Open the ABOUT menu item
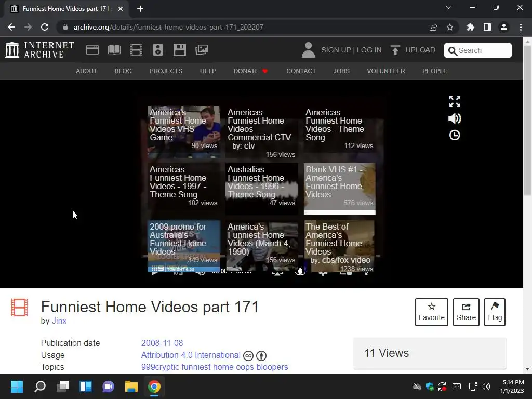532x399 pixels. click(x=87, y=71)
